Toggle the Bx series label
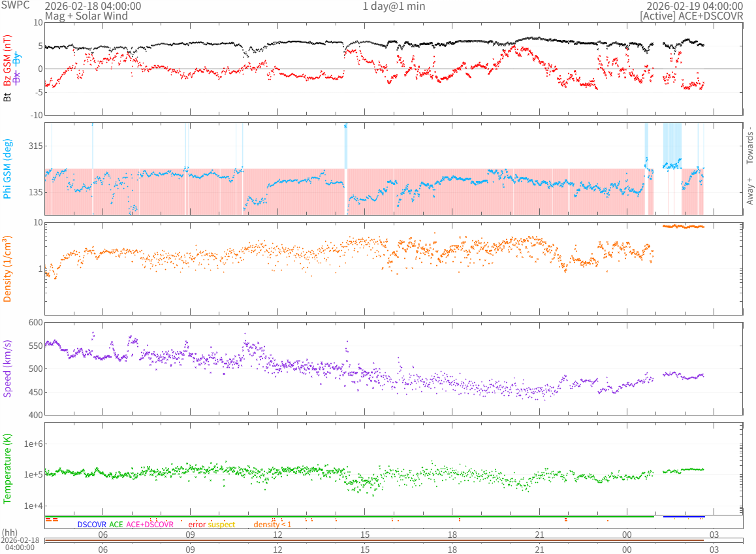The width and height of the screenshot is (756, 554). click(18, 77)
